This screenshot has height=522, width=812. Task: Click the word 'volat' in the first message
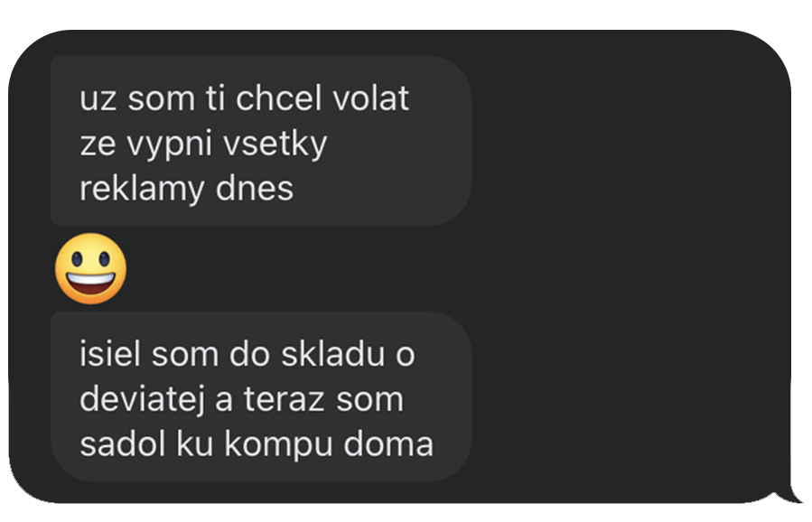[371, 98]
